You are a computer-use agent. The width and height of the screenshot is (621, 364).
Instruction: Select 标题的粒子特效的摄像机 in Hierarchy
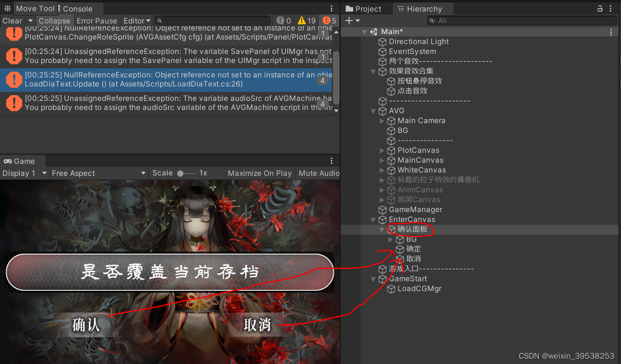pyautogui.click(x=438, y=180)
